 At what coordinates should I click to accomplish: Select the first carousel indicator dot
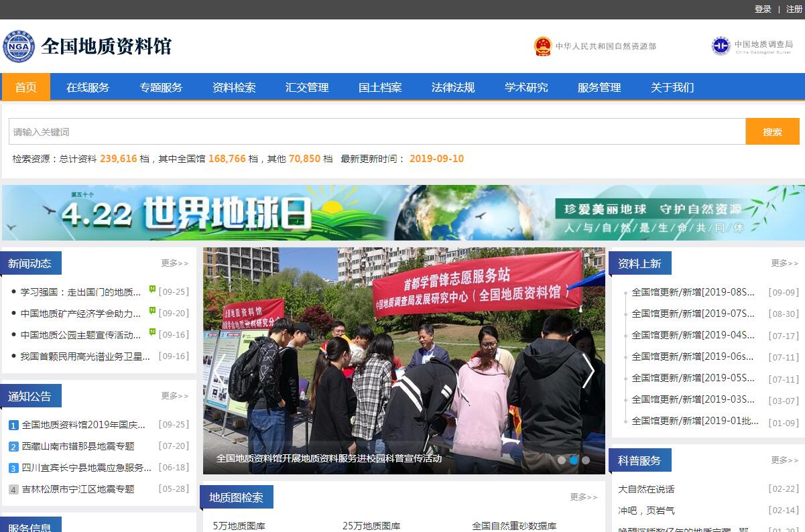[562, 460]
